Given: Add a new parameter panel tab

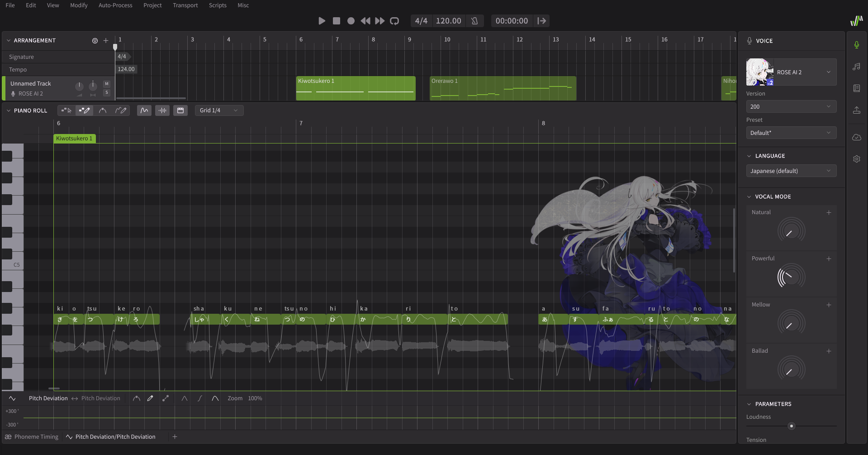Looking at the screenshot, I should tap(175, 437).
